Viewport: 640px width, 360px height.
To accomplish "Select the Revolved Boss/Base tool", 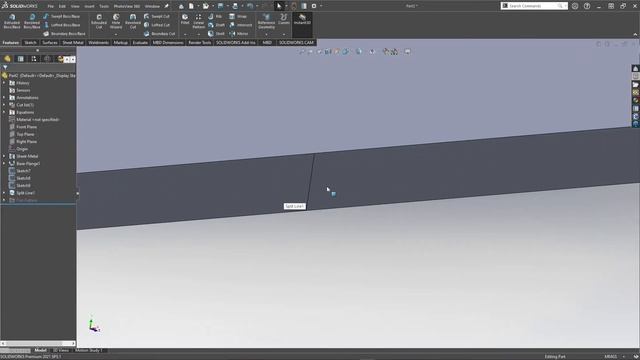I will tap(32, 21).
